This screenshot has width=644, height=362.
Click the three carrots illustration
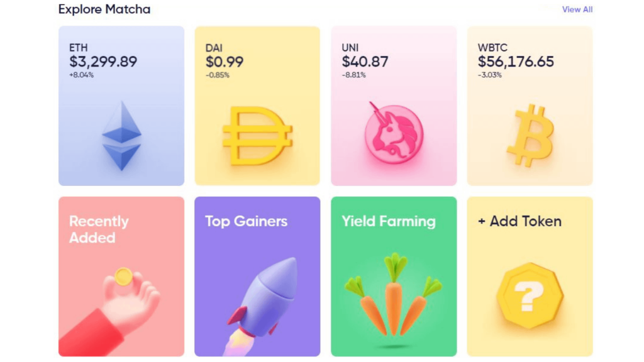coord(394,294)
